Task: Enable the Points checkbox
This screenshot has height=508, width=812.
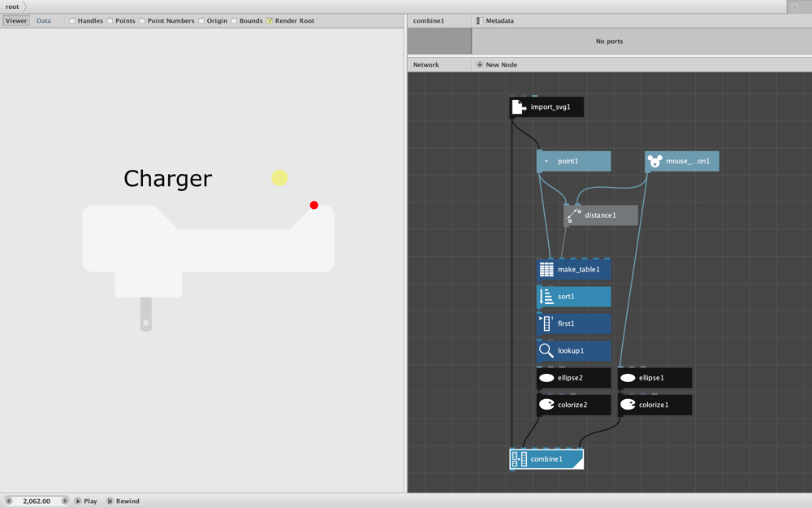Action: click(x=110, y=21)
